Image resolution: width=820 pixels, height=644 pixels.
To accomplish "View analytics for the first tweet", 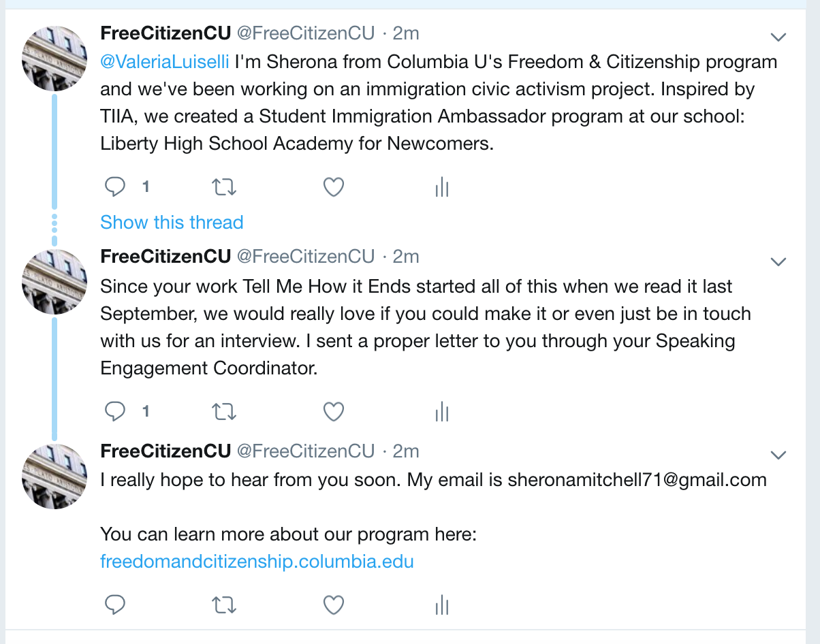I will 442,187.
